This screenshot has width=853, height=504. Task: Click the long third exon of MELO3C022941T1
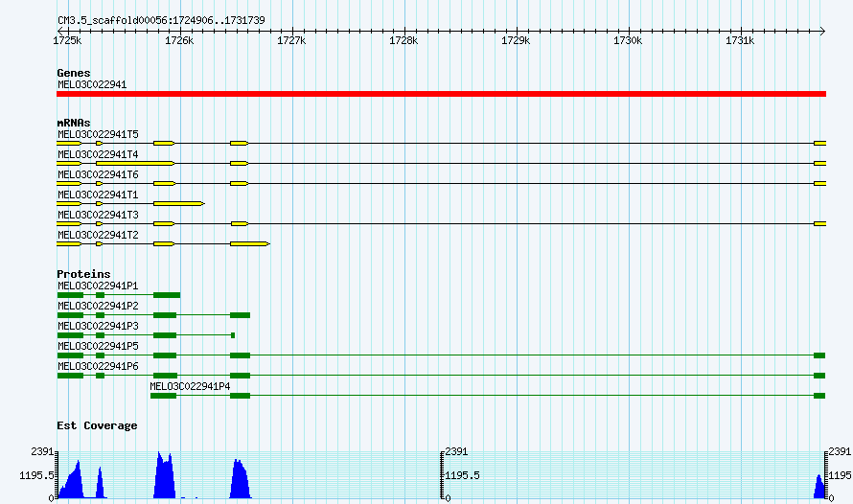(x=179, y=203)
